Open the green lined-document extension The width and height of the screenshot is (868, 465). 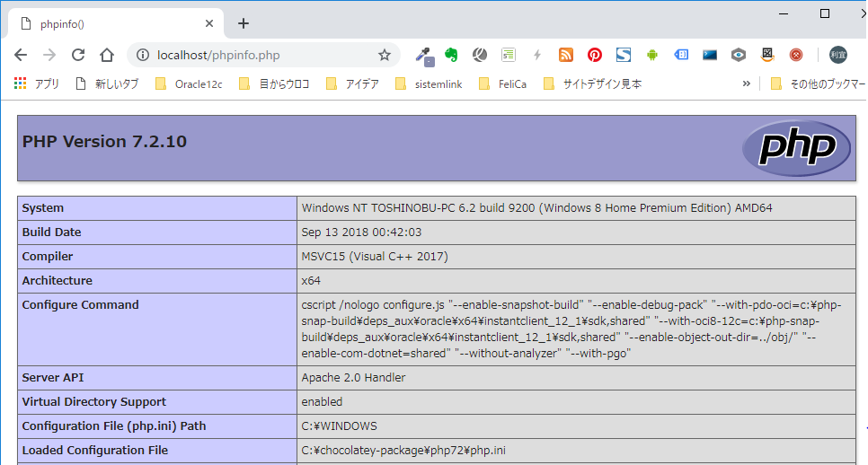point(509,55)
